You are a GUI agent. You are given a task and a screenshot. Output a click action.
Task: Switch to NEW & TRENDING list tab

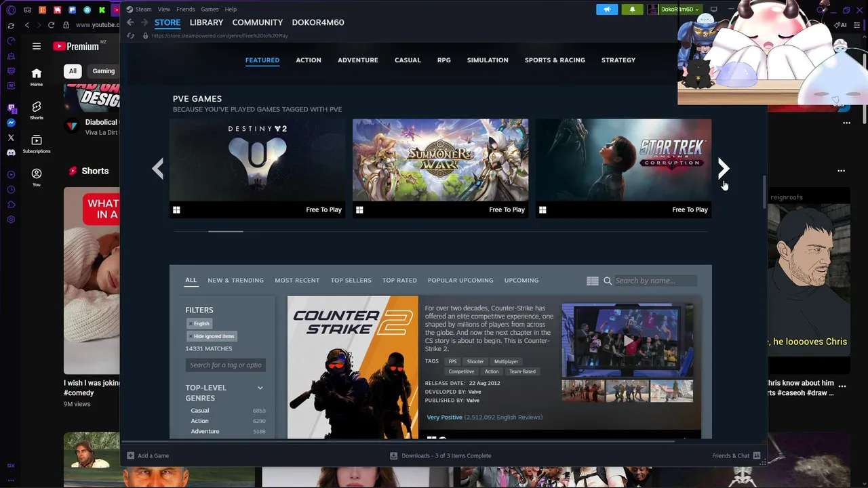(x=235, y=281)
